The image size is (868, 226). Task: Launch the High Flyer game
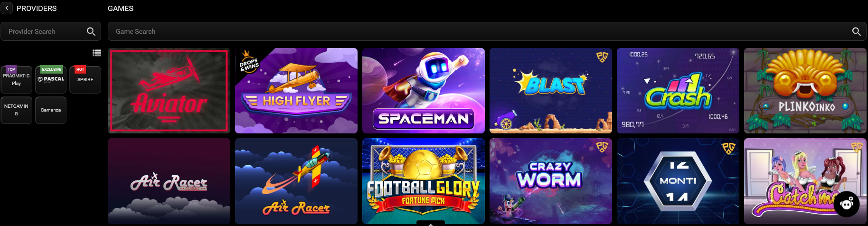click(x=296, y=91)
